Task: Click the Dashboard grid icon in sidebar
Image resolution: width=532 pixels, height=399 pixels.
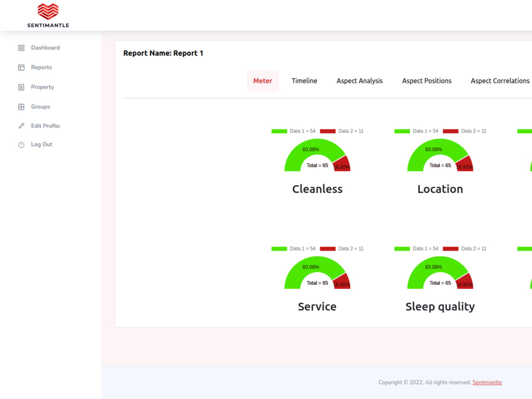Action: point(21,47)
